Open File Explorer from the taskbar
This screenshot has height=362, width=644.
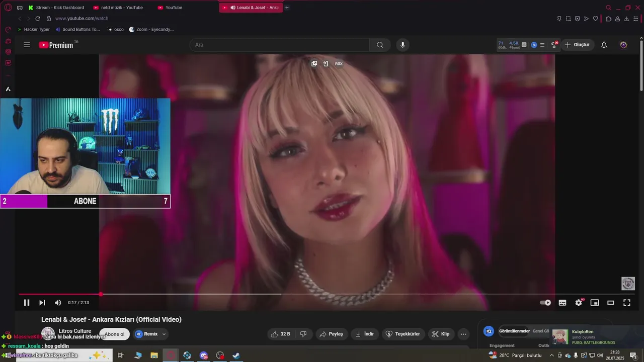154,355
